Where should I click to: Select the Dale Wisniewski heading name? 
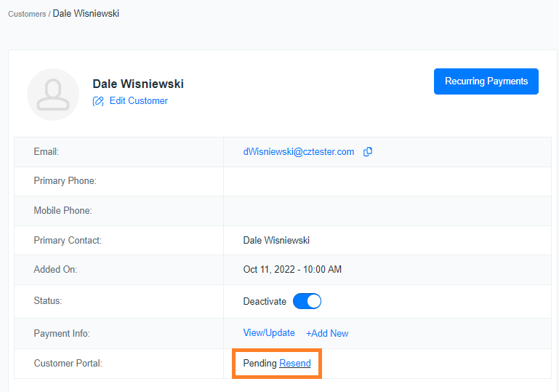pyautogui.click(x=138, y=84)
